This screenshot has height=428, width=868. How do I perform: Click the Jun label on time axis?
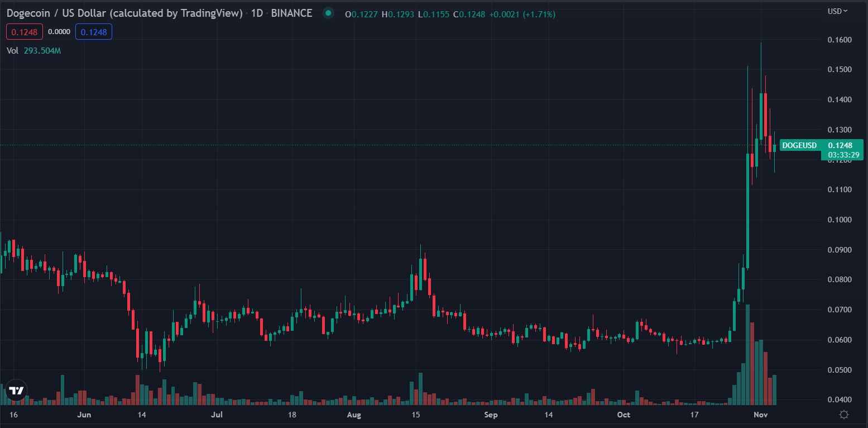point(84,415)
